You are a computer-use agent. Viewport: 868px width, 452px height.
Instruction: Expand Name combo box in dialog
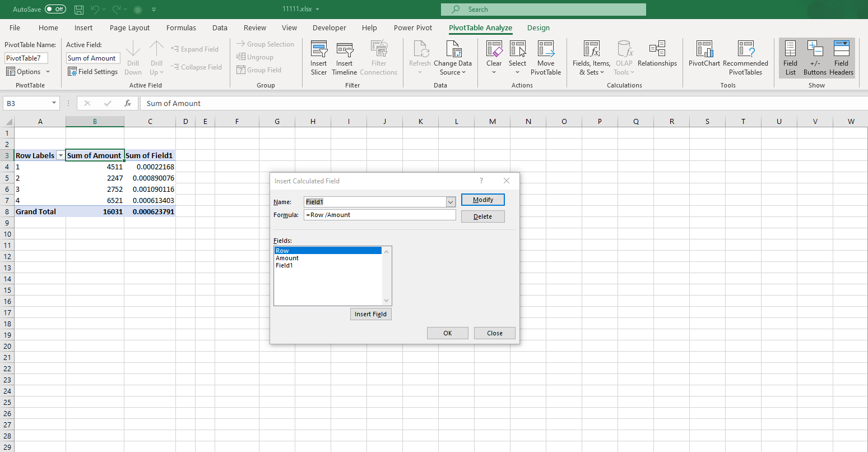[451, 201]
